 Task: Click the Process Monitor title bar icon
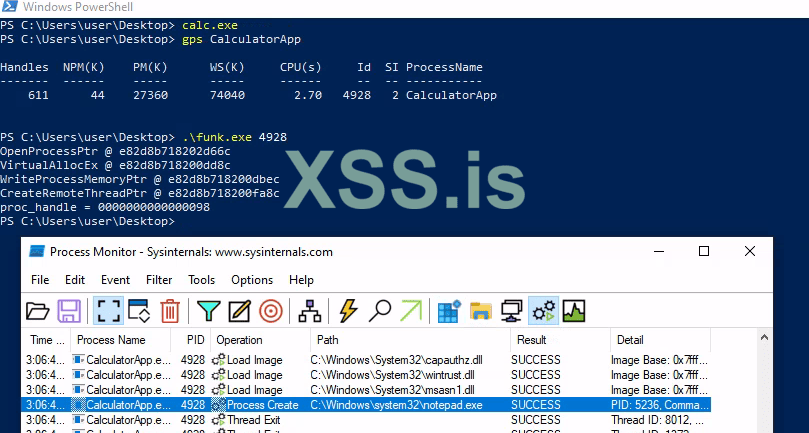(x=37, y=252)
